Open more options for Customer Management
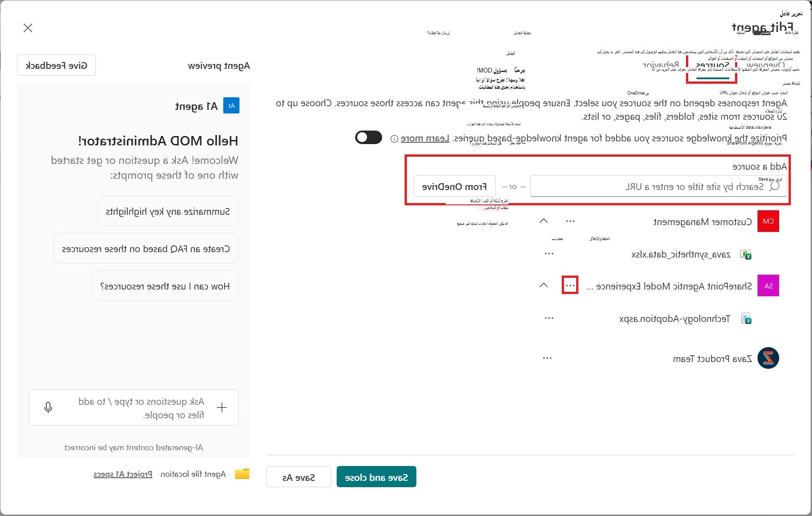 click(570, 221)
